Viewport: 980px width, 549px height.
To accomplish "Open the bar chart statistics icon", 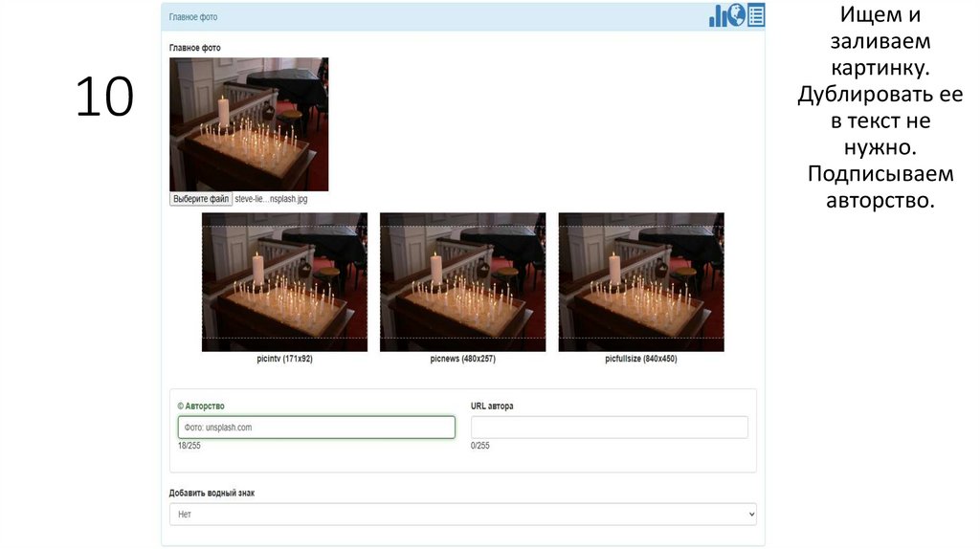I will point(718,15).
